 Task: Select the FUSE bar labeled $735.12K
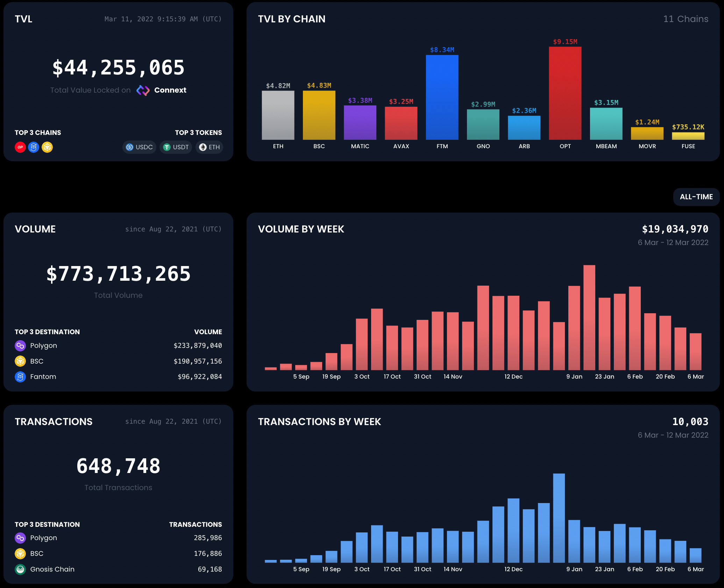688,136
